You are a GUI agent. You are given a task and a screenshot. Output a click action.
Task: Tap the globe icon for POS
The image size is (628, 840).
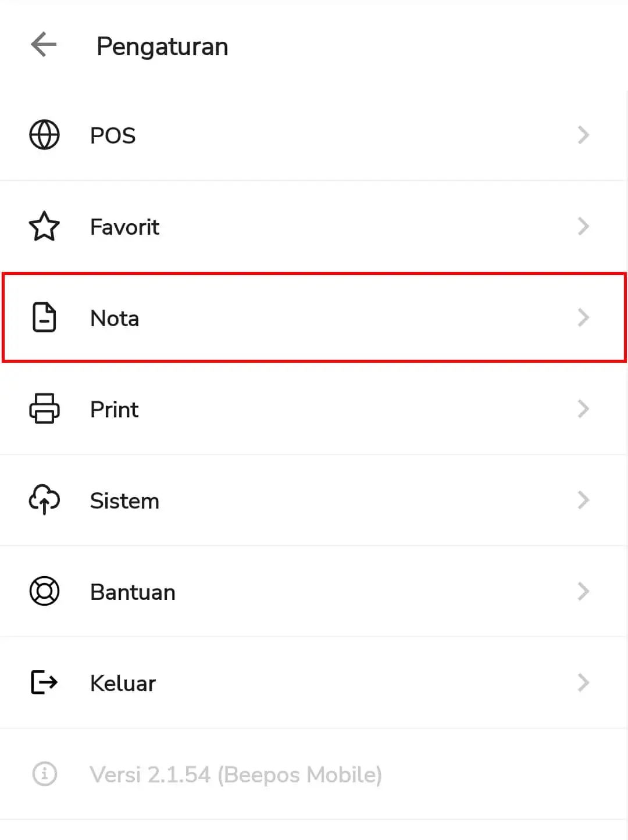point(44,135)
